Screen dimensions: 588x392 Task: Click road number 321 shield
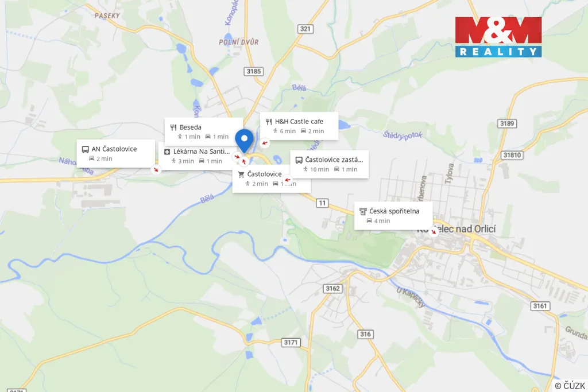[305, 29]
